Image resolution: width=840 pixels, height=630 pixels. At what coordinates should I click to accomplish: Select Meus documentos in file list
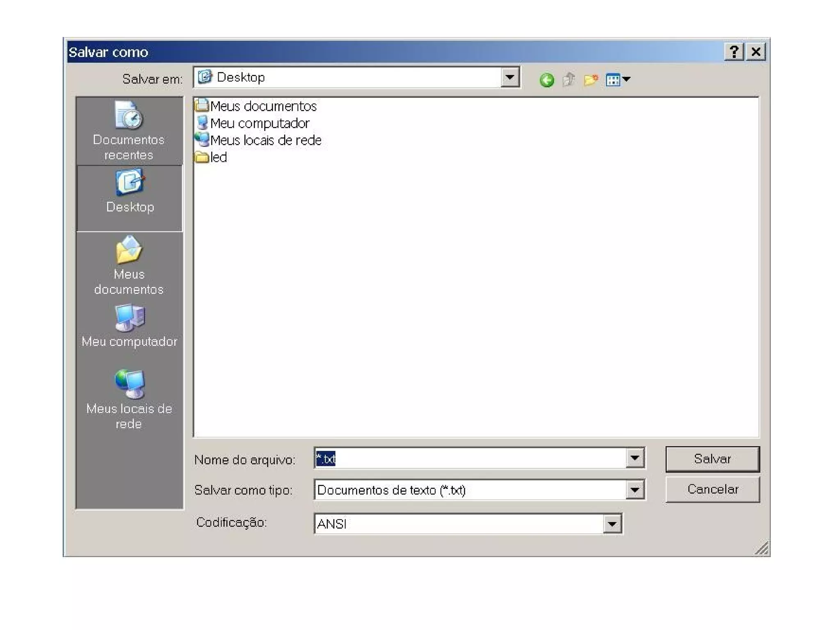tap(262, 106)
